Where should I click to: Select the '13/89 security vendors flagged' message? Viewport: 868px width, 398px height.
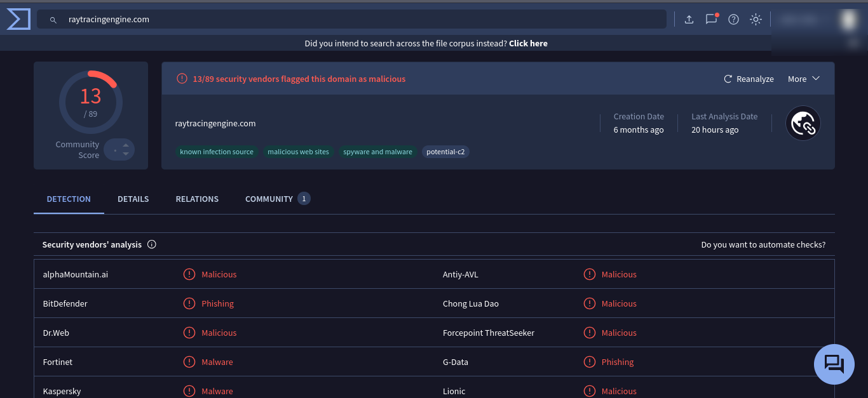(x=299, y=79)
